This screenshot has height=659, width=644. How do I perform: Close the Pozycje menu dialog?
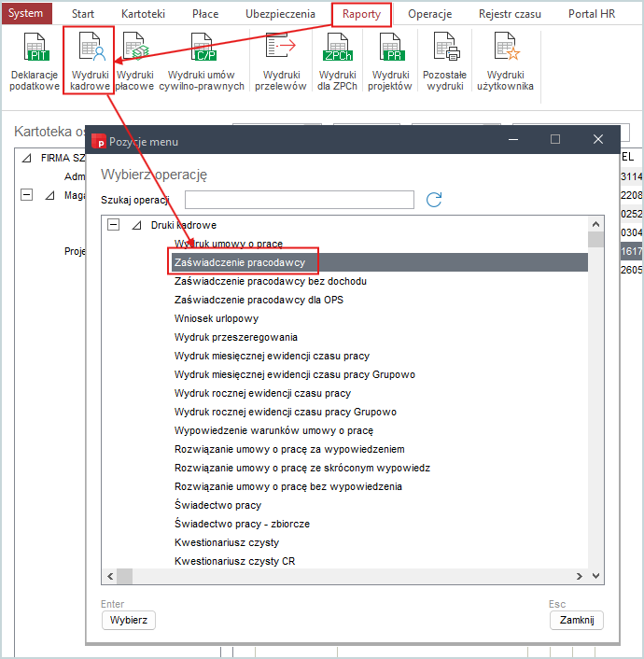pyautogui.click(x=598, y=139)
